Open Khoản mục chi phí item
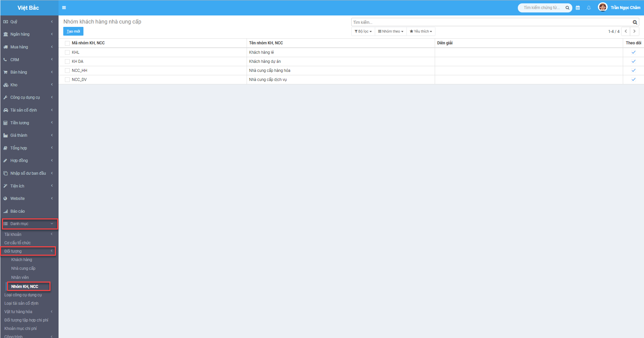This screenshot has width=644, height=338. tap(21, 329)
